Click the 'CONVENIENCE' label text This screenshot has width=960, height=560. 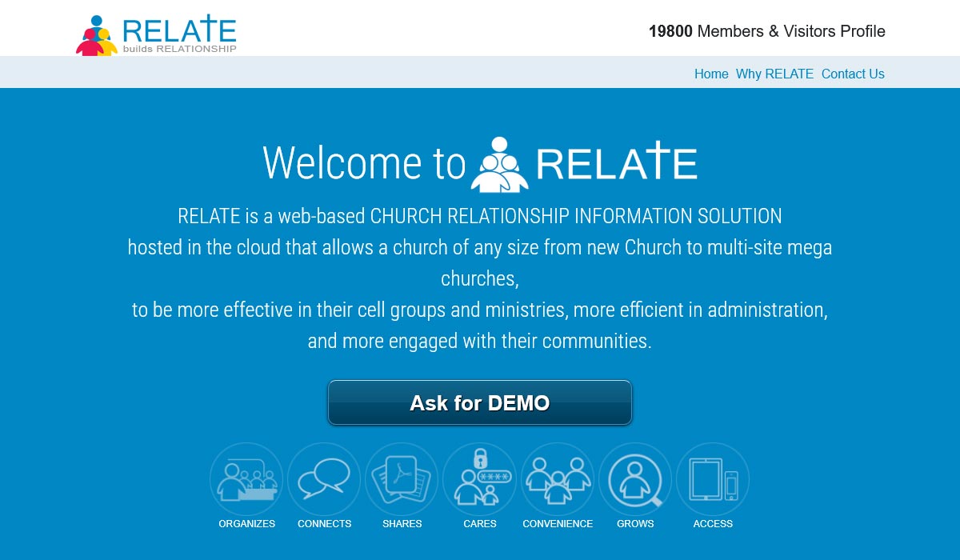point(558,524)
